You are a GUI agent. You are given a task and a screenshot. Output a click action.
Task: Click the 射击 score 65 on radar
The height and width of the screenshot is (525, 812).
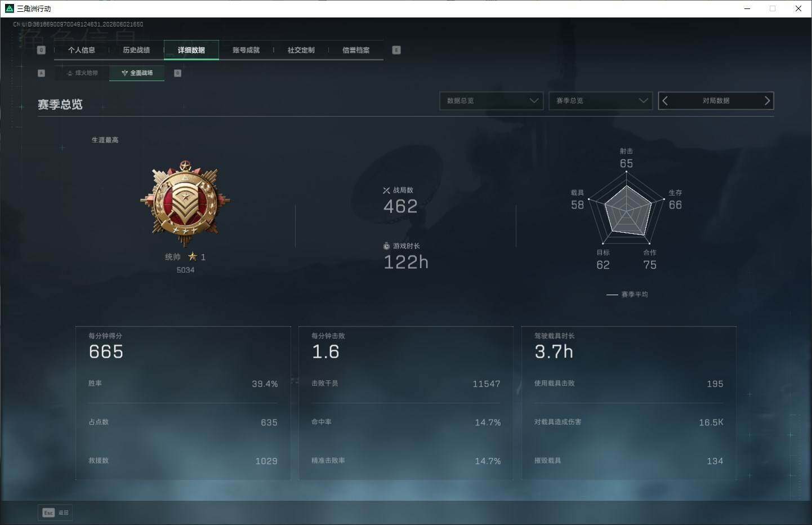click(626, 164)
